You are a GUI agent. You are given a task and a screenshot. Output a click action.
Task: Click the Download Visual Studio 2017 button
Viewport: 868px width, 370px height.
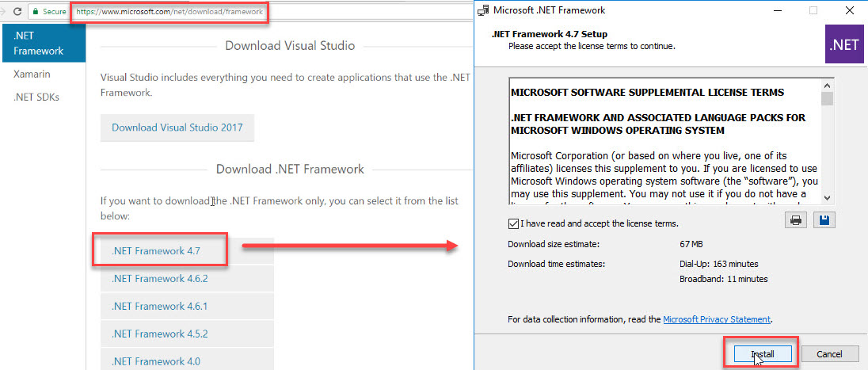177,128
